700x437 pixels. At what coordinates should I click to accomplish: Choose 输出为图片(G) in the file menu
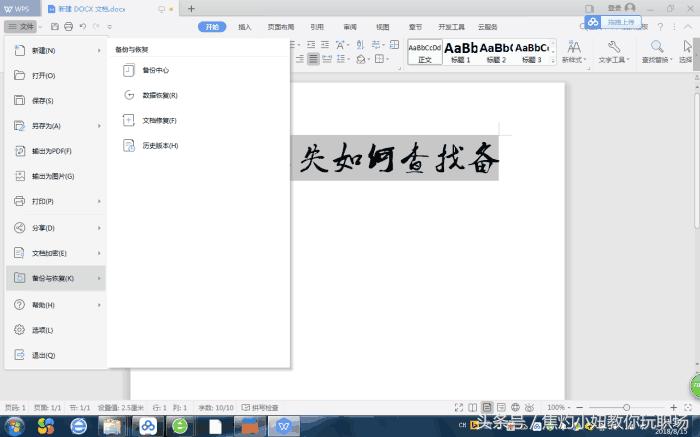(x=56, y=176)
